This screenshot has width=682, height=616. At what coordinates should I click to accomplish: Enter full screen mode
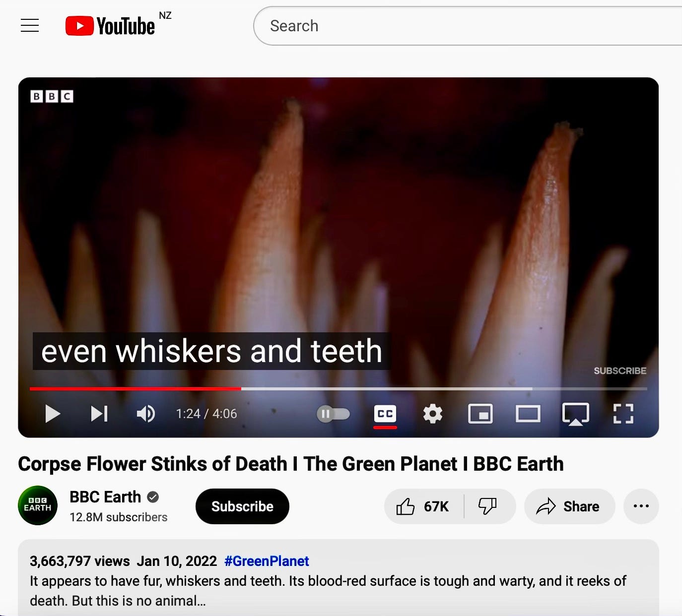click(x=623, y=414)
